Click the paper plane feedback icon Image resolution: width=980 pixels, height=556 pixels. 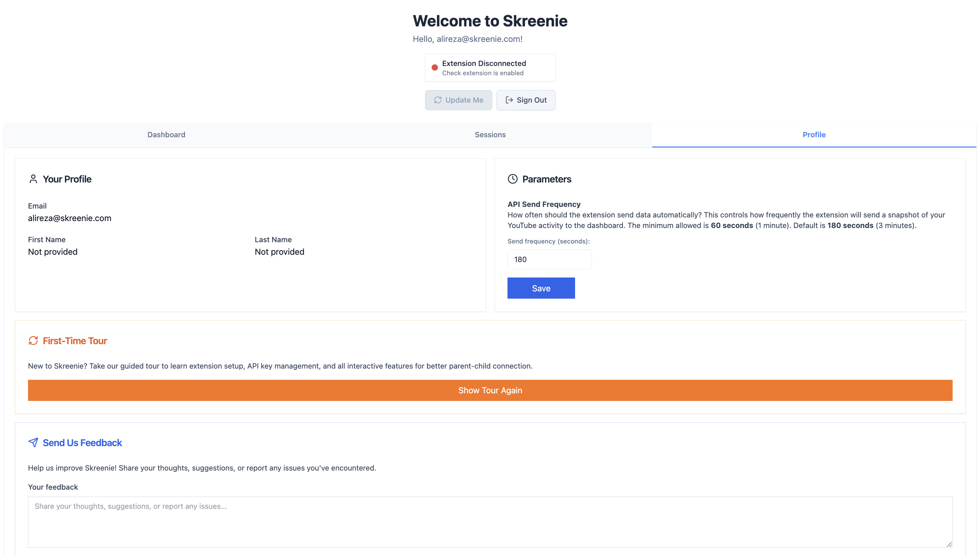click(x=33, y=442)
